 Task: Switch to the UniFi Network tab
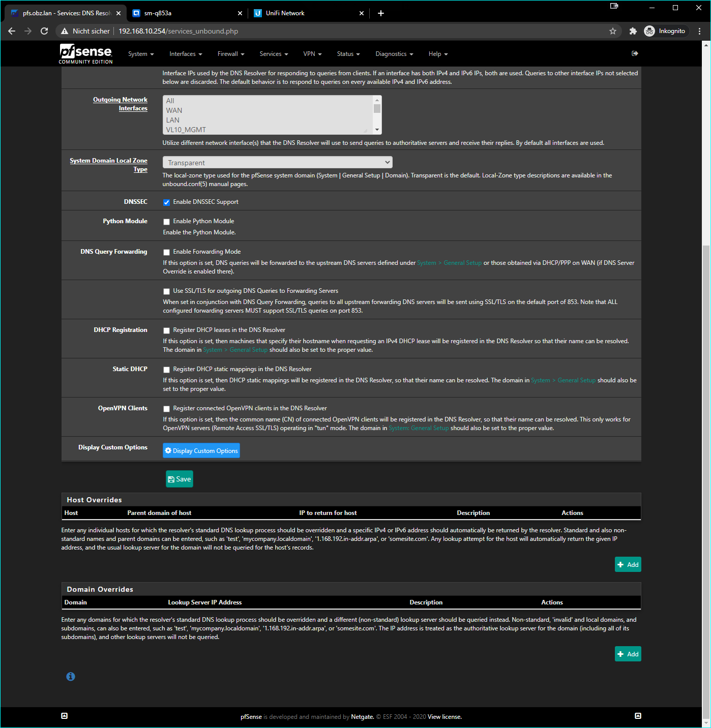coord(309,13)
